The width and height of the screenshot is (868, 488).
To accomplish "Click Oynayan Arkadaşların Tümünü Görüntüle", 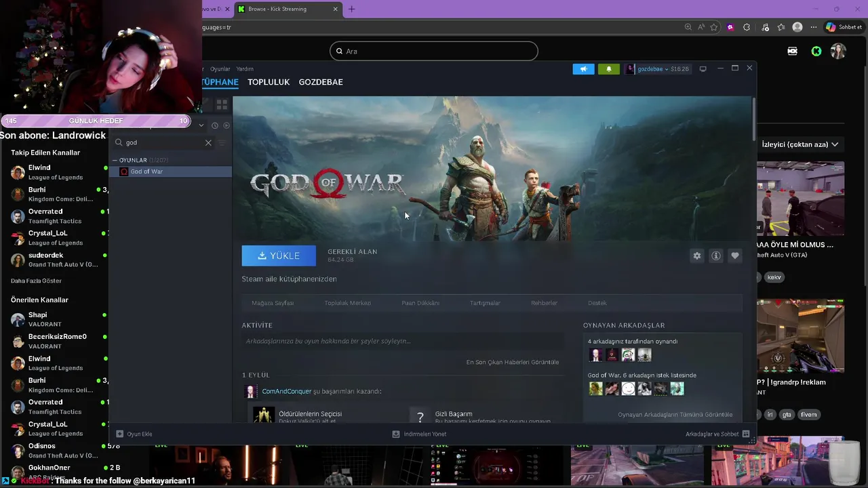I will coord(675,414).
